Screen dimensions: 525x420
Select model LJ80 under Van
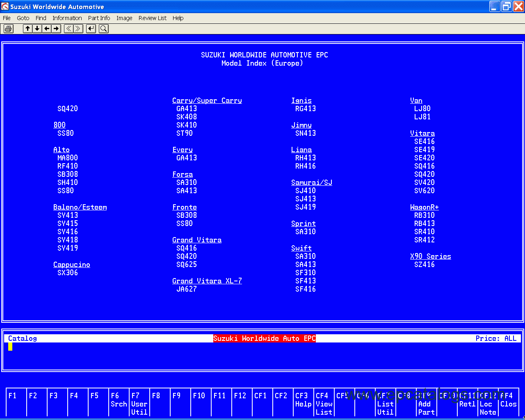(422, 109)
